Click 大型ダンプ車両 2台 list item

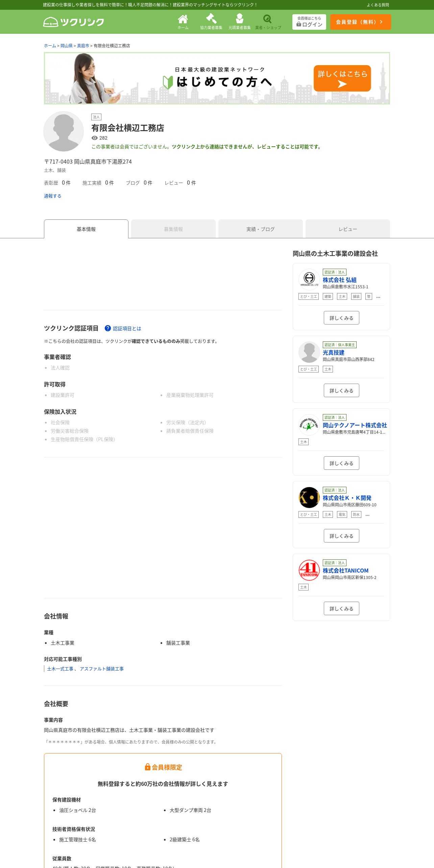point(190,810)
